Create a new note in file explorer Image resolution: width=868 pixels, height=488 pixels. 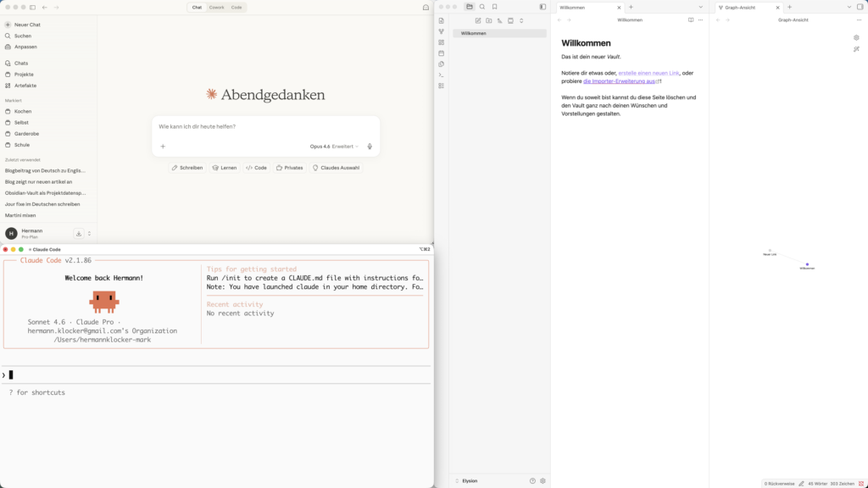[478, 20]
